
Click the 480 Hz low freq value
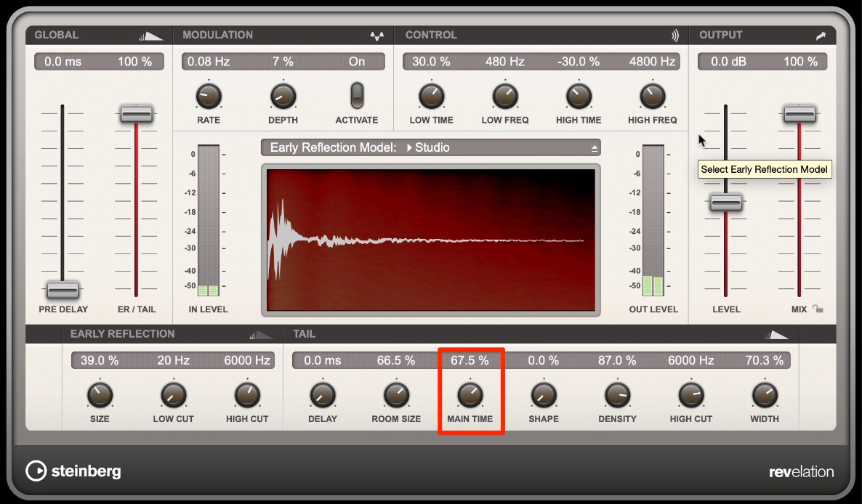click(504, 62)
